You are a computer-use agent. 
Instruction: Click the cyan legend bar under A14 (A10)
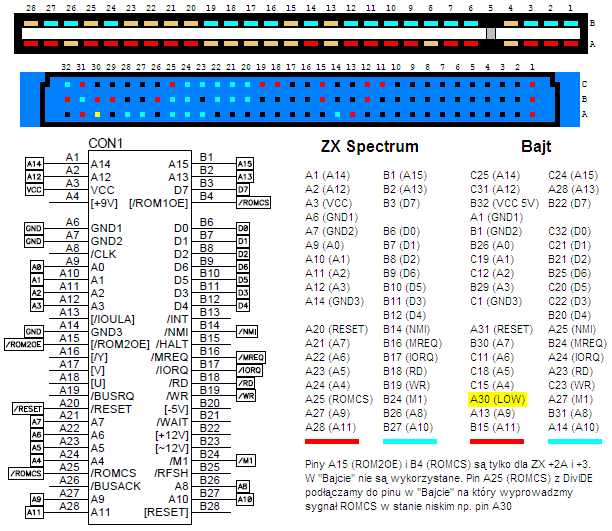tap(575, 442)
